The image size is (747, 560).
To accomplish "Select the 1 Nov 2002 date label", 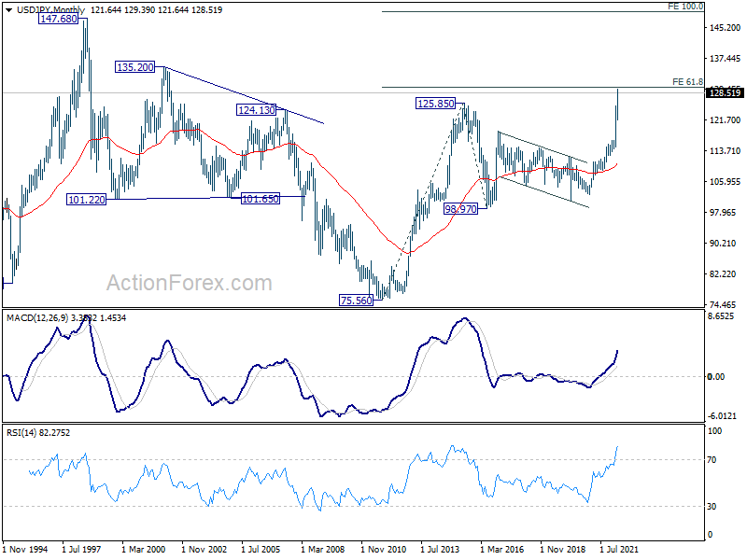I will tap(204, 549).
